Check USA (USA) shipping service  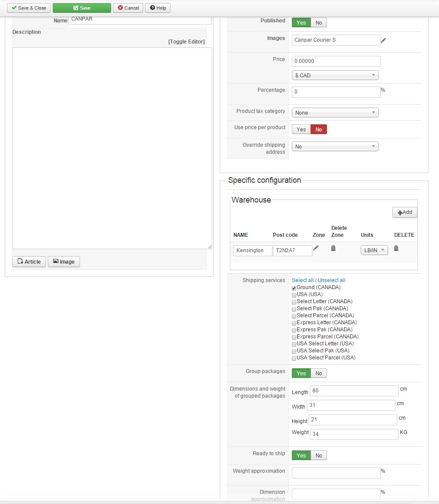click(x=294, y=295)
